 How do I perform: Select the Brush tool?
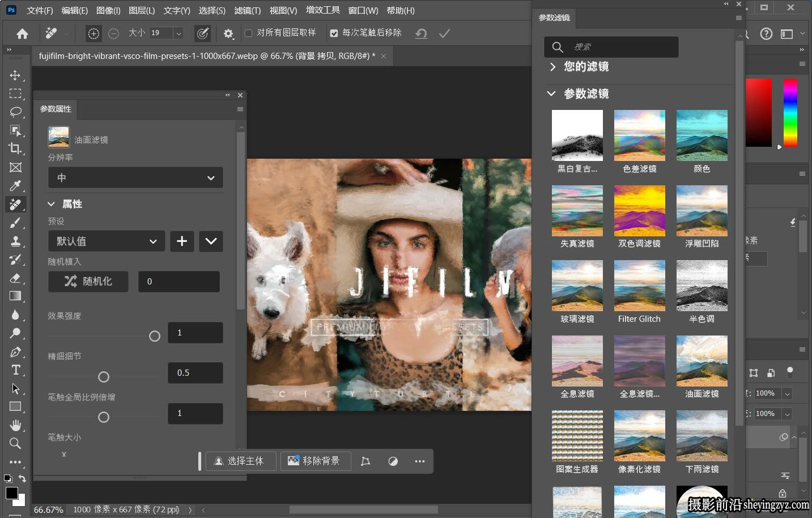click(15, 223)
